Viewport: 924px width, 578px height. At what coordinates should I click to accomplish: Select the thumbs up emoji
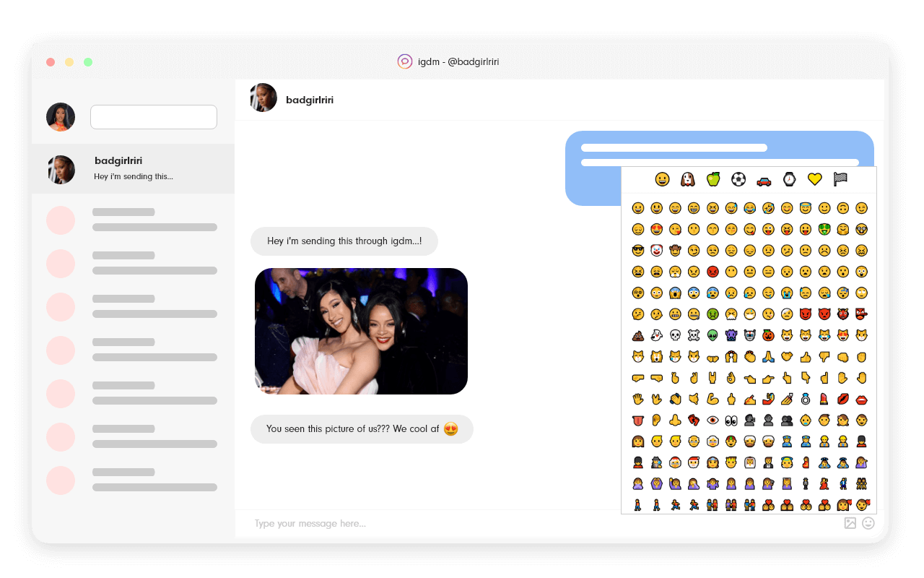pos(806,357)
